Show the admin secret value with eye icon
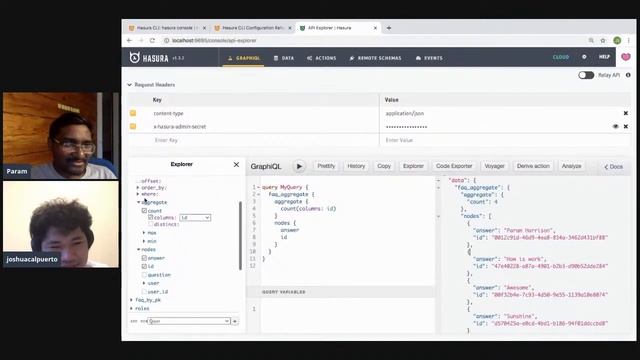640x360 pixels. tap(616, 127)
